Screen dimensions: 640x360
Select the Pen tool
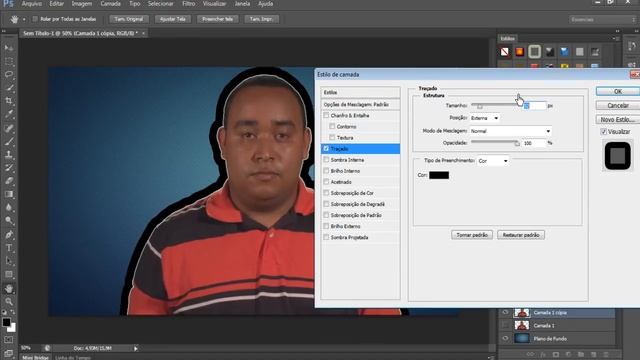coord(9,235)
